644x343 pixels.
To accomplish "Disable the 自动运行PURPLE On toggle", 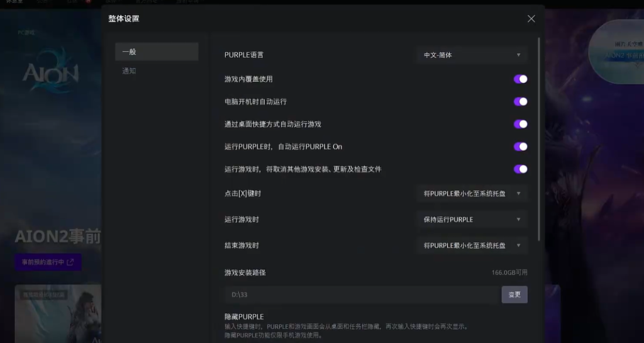I will (520, 147).
